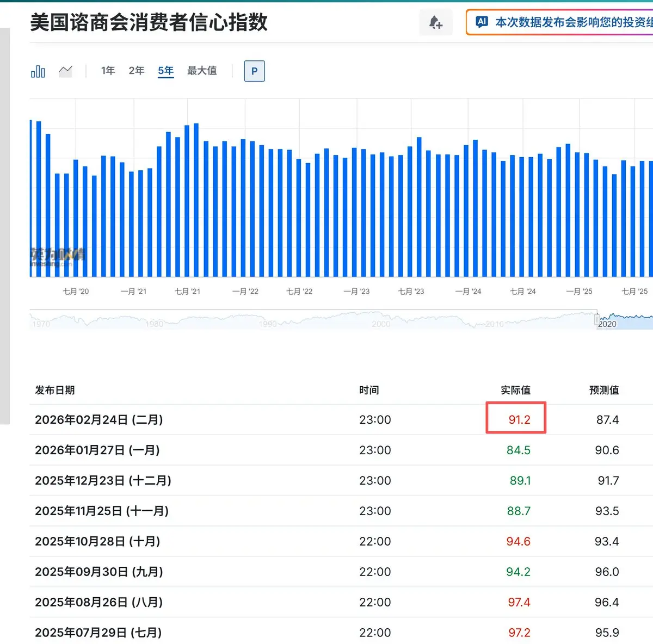Click the AI icon in banner
The height and width of the screenshot is (644, 653).
tap(482, 22)
